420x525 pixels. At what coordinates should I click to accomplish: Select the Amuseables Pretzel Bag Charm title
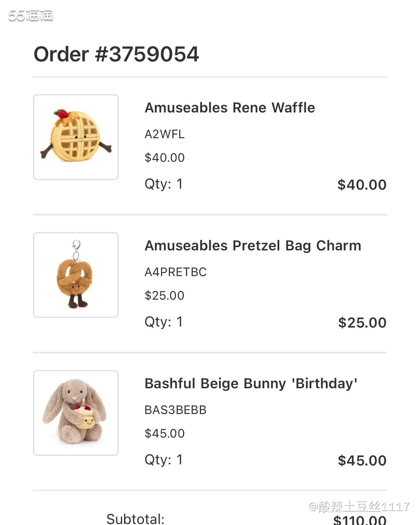click(x=253, y=246)
